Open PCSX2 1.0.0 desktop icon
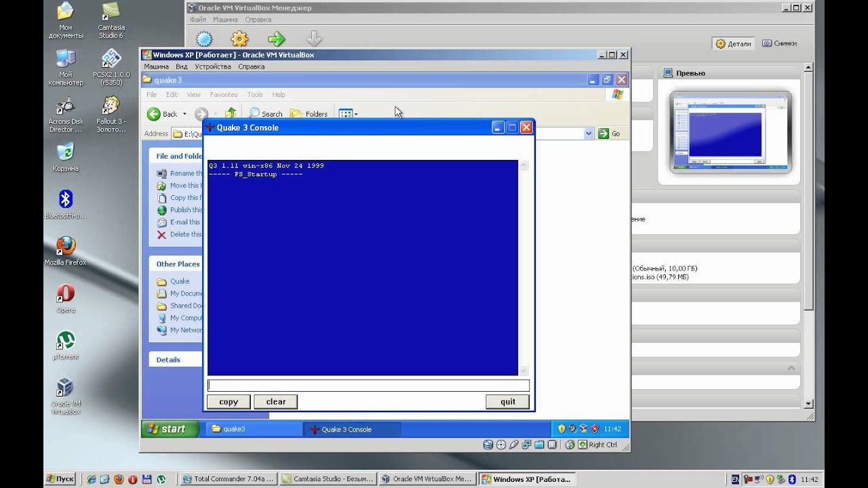The image size is (868, 488). (111, 68)
